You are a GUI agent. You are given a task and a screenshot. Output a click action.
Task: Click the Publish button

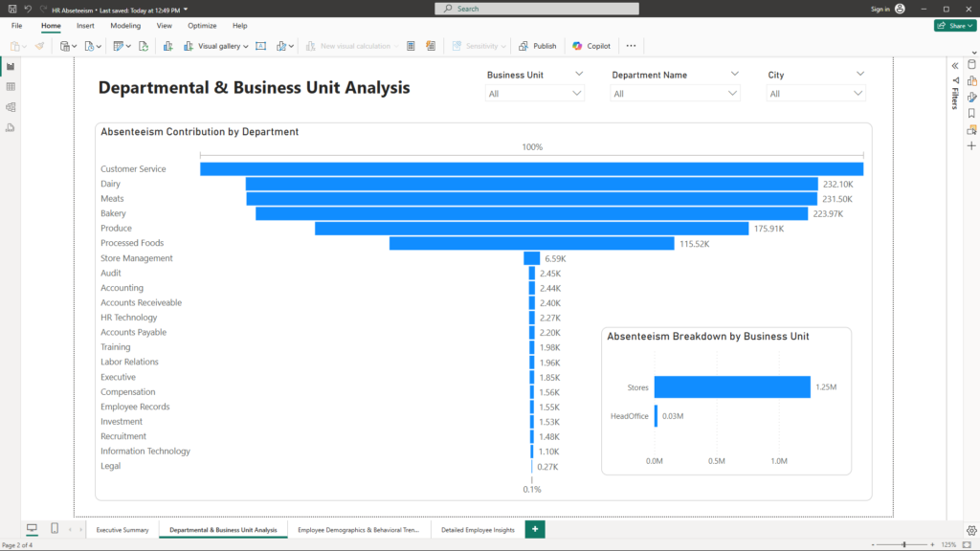(537, 46)
